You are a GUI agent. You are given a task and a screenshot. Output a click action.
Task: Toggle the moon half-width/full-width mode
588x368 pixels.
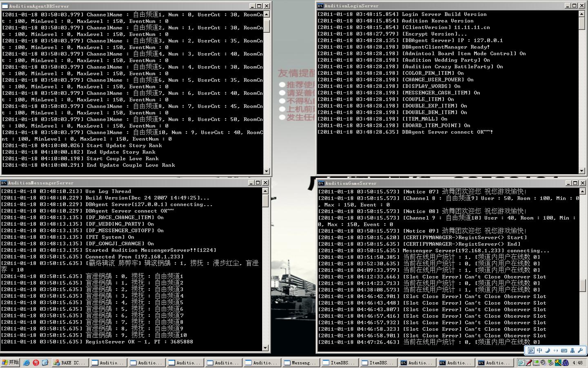548,350
